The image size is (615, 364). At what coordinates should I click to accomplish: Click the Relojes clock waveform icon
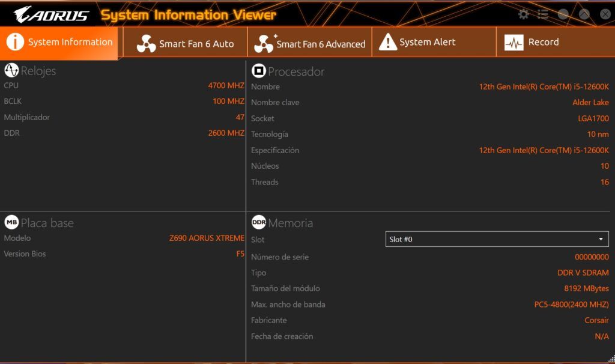11,70
